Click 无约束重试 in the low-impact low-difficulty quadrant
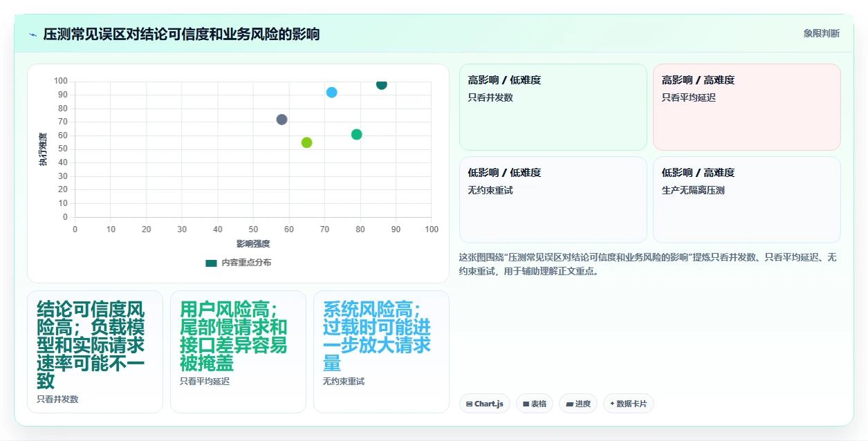This screenshot has width=868, height=441. [x=490, y=190]
